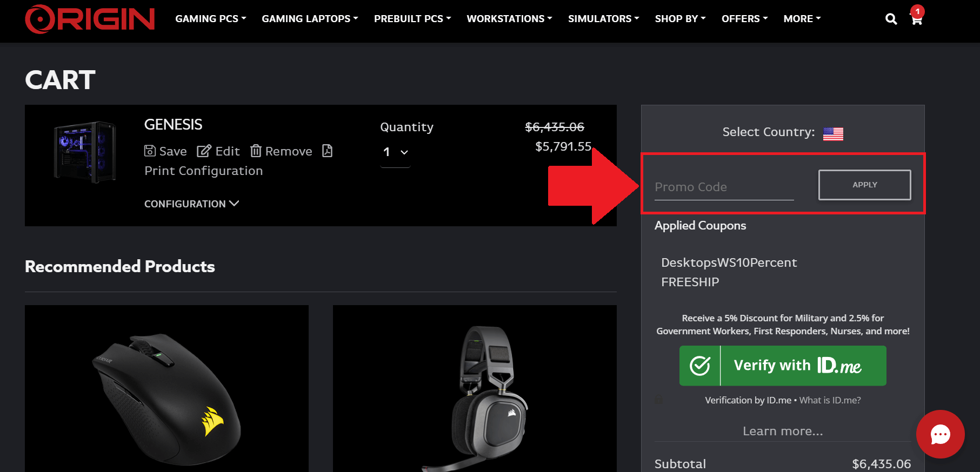This screenshot has height=472, width=980.
Task: Click the What is ID.me link
Action: click(830, 400)
